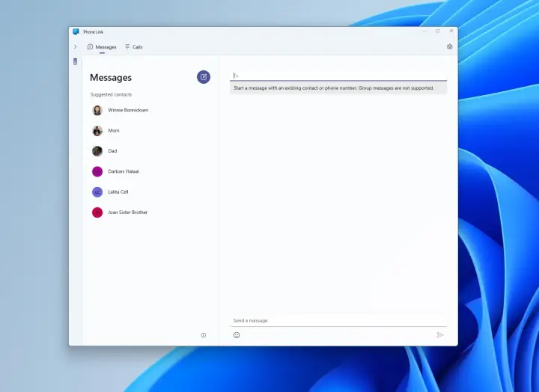This screenshot has width=539, height=392.
Task: Select contact Lalita Cell
Action: 150,192
